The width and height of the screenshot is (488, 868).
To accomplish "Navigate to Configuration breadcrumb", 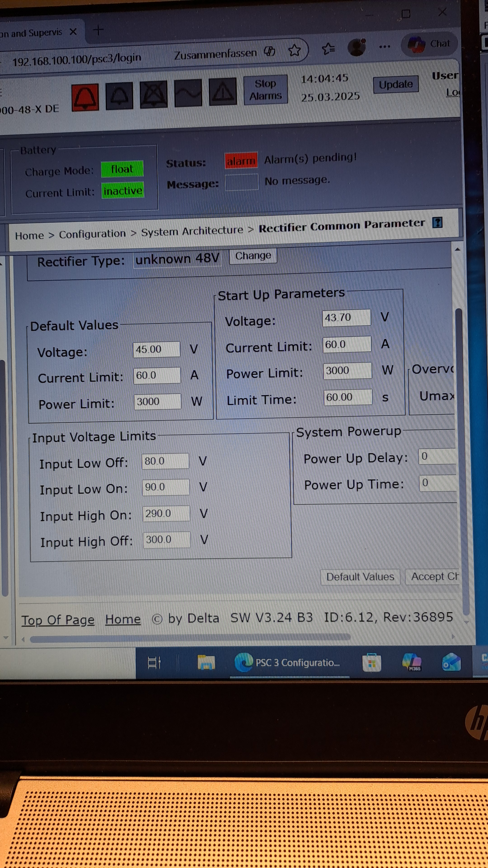I will (92, 234).
